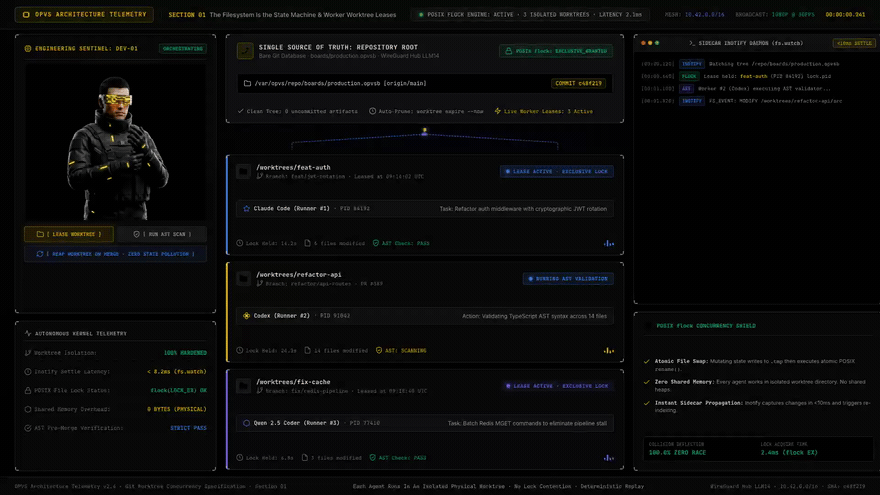Click the Lease Worktree button
The height and width of the screenshot is (495, 880).
point(69,234)
